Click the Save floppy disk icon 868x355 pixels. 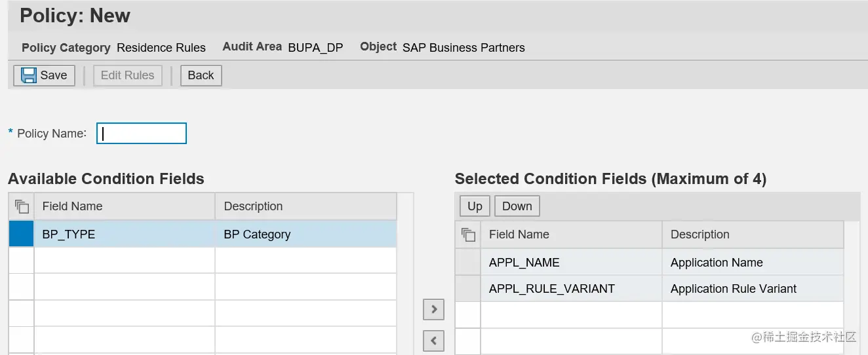[x=29, y=75]
